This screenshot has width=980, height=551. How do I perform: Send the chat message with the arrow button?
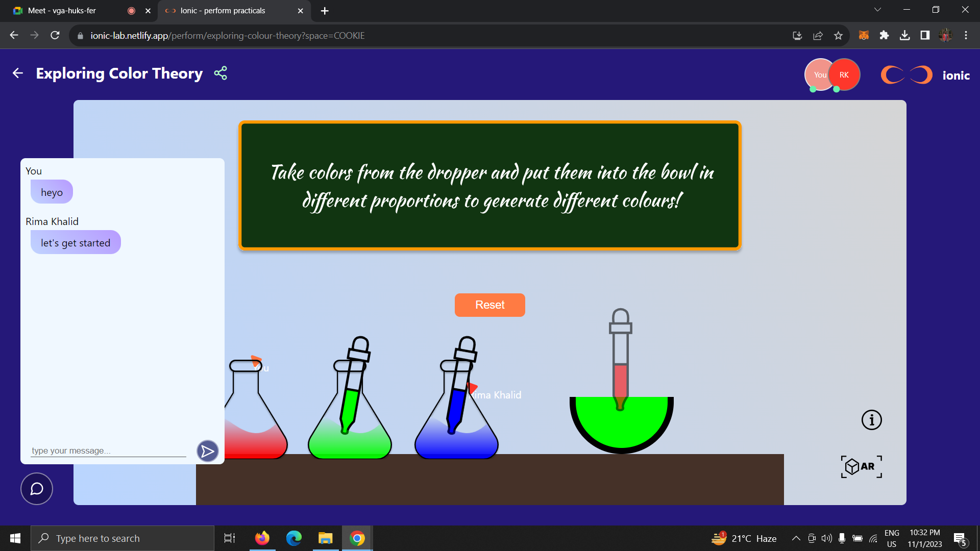click(207, 451)
